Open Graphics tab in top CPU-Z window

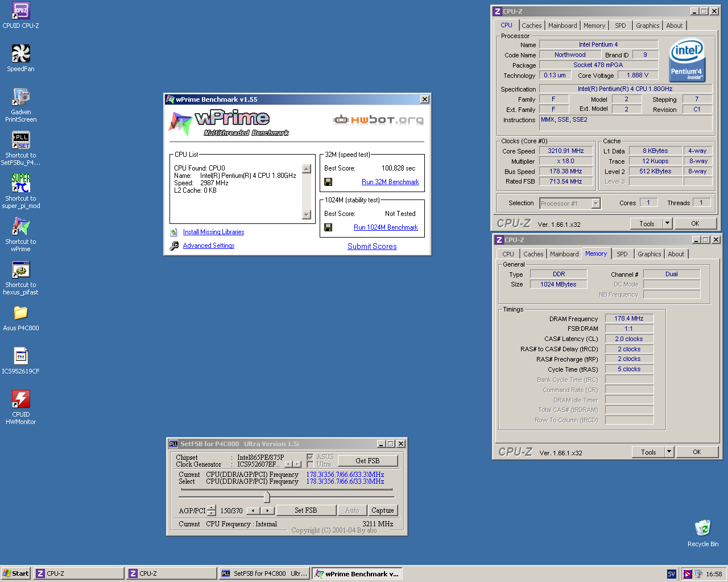pos(648,26)
